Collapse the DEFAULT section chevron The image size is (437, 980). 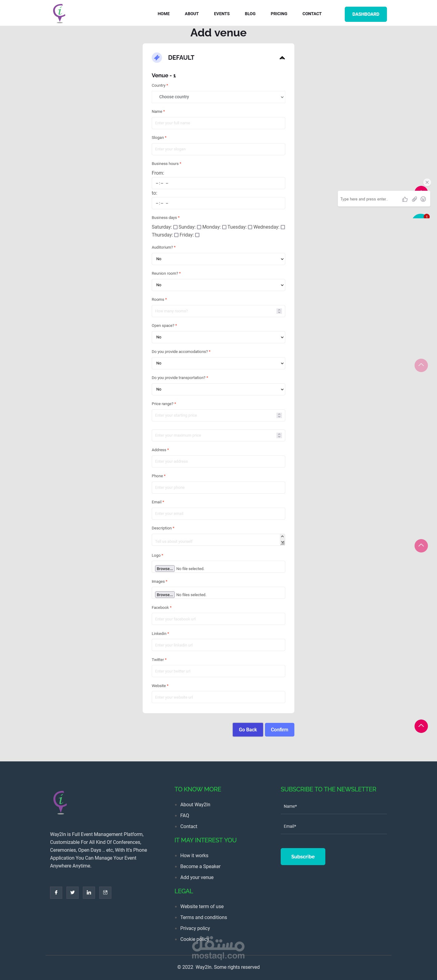(282, 58)
